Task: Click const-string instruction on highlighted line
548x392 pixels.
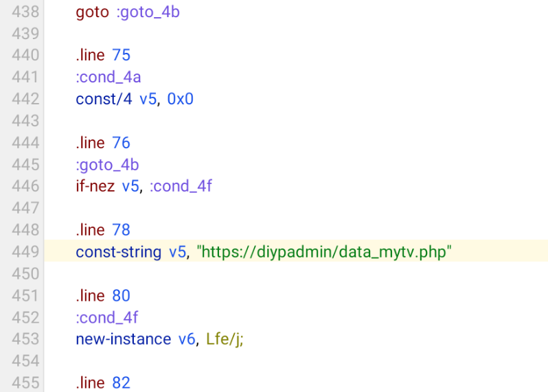Action: click(119, 252)
